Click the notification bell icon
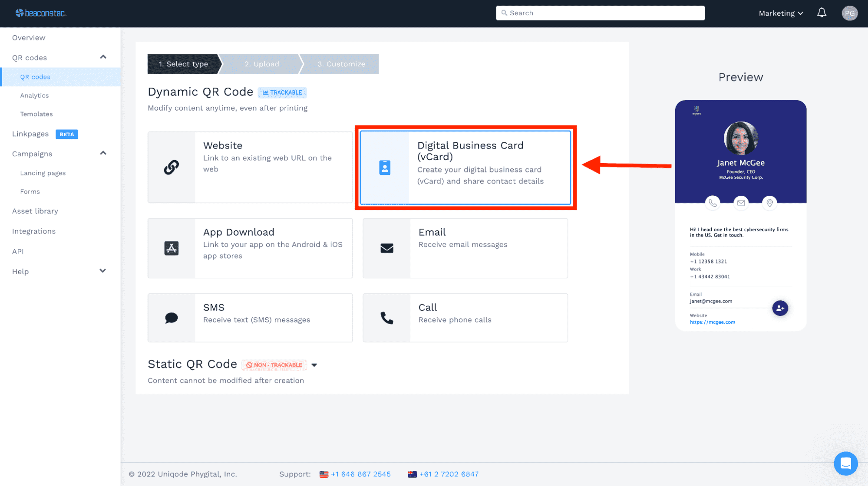 822,13
